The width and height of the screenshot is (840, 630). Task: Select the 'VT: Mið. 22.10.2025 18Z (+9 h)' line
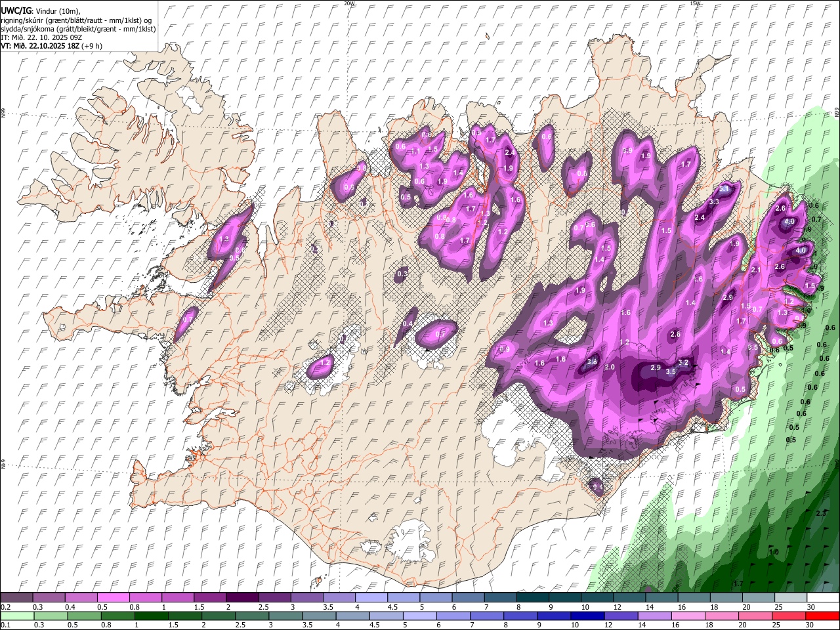51,46
